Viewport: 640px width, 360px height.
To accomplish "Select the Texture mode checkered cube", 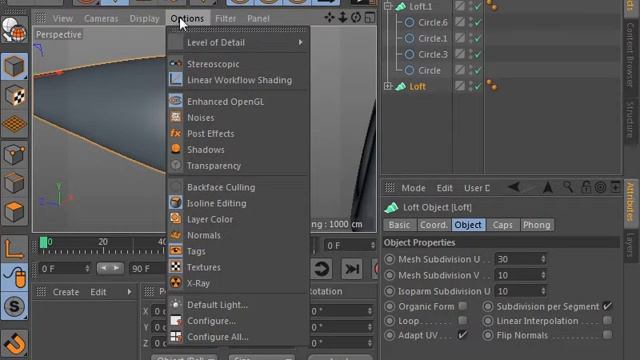I will click(15, 96).
